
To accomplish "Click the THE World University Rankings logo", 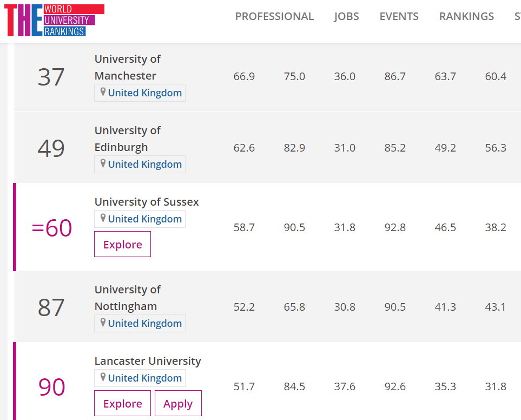I will (54, 20).
